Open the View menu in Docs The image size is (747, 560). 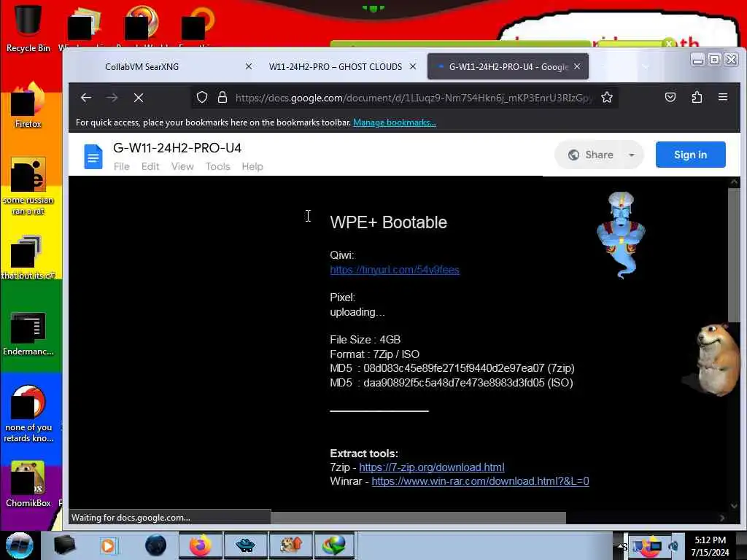pos(182,167)
